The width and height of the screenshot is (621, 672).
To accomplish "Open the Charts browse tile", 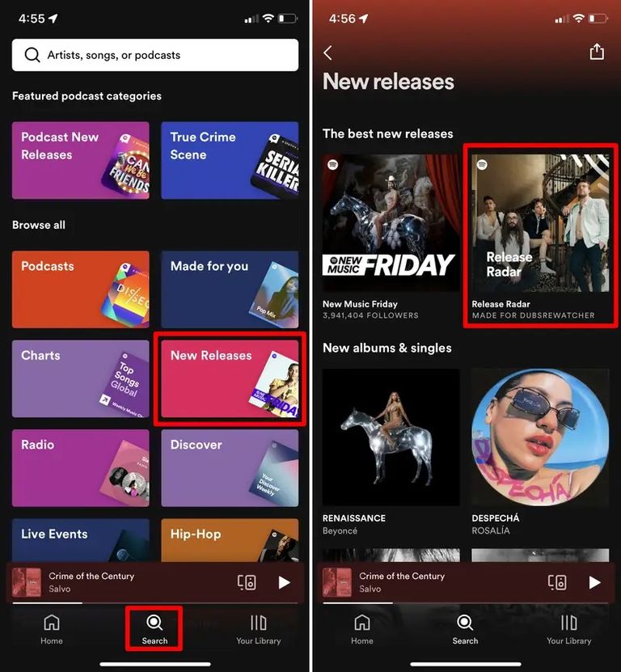I will (x=81, y=378).
